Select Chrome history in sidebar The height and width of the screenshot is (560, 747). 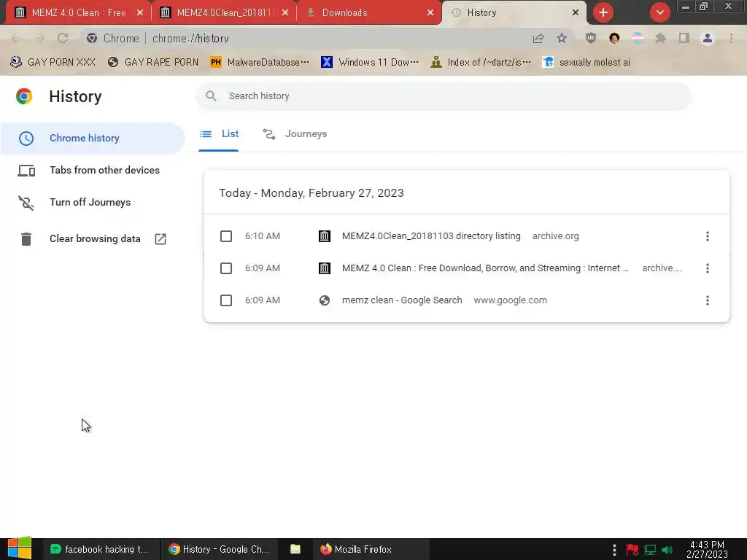[x=93, y=138]
